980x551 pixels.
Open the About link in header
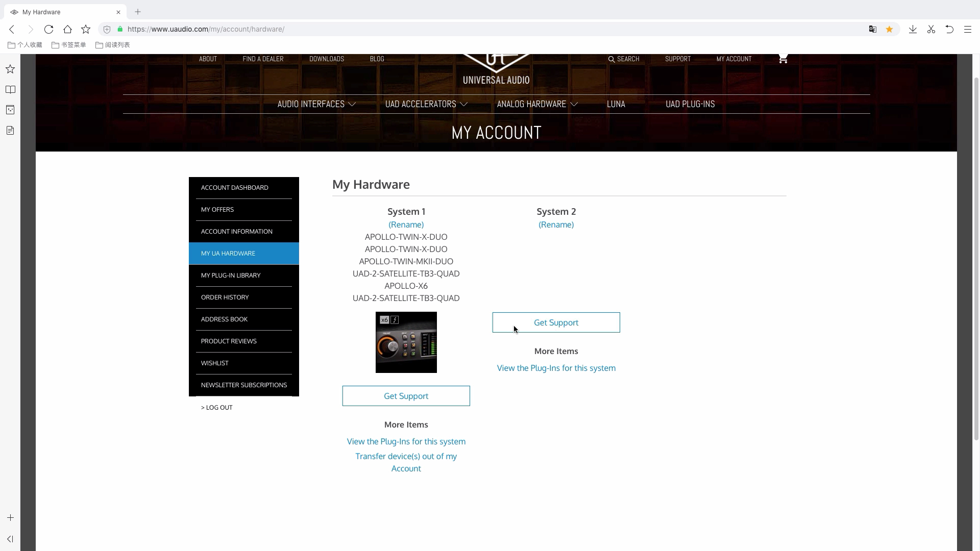tap(208, 59)
